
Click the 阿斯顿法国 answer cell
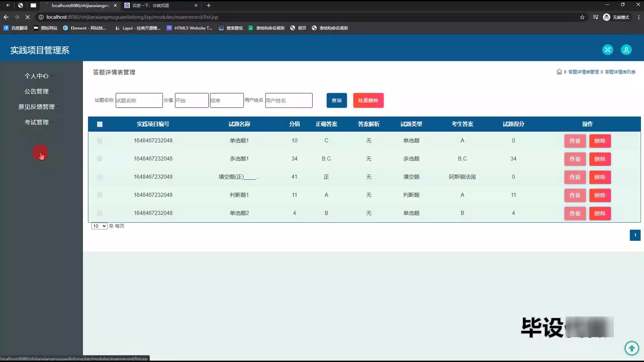tap(462, 177)
